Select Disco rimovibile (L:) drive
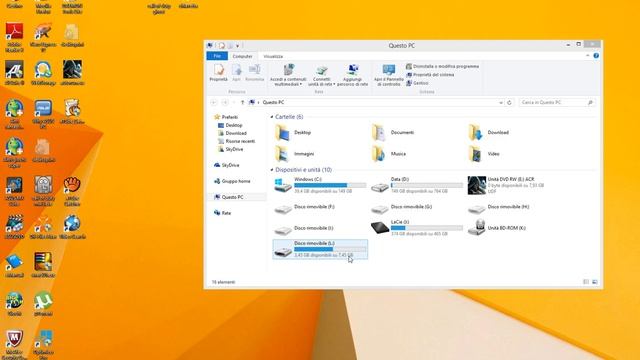 320,249
